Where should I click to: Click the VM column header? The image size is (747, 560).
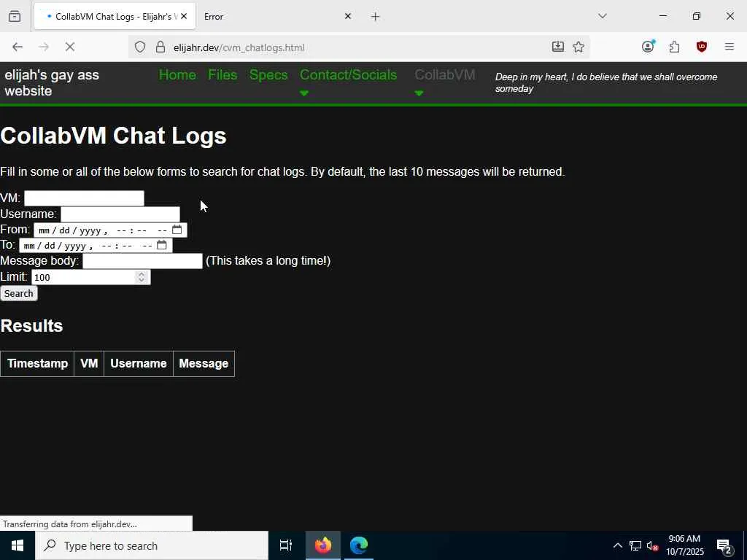coord(89,364)
